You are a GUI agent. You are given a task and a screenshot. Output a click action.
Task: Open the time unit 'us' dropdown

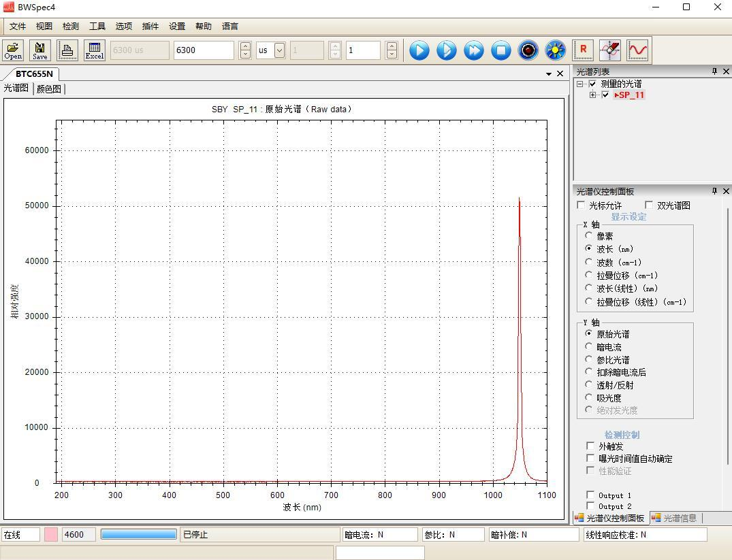(279, 50)
